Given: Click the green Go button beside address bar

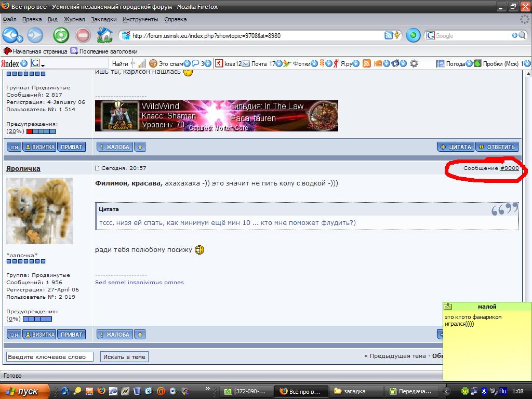Looking at the screenshot, I should point(413,35).
